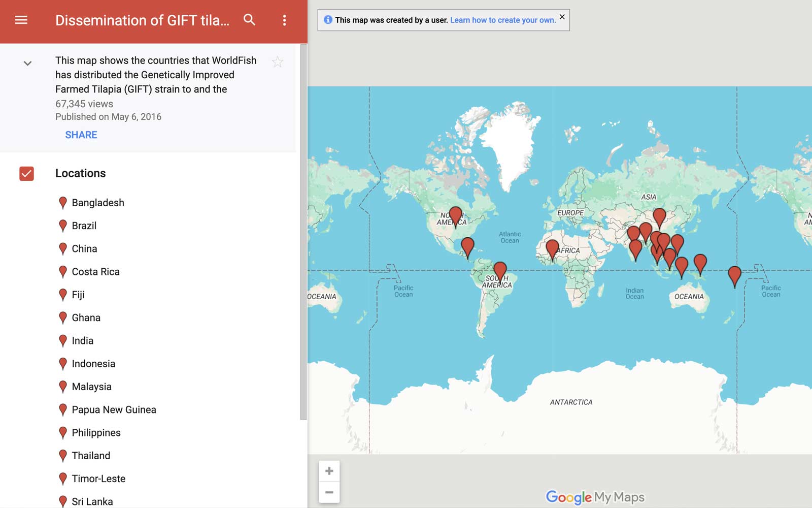
Task: Click the info icon in the notice
Action: coord(328,20)
